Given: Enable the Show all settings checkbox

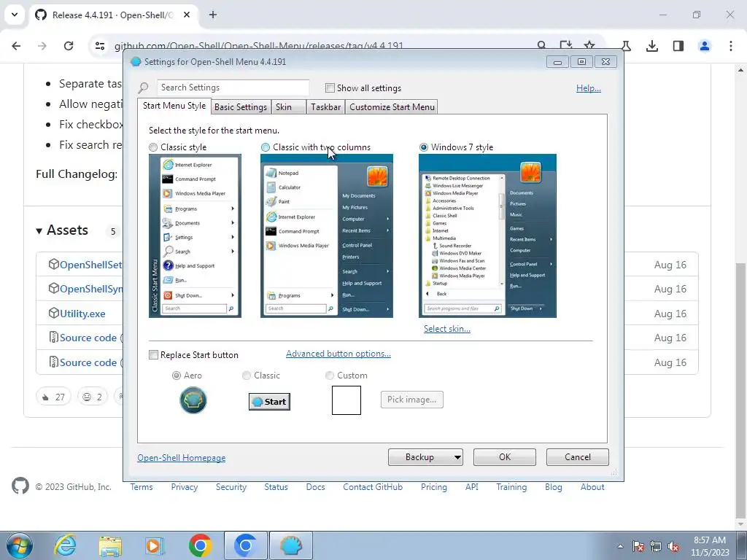Looking at the screenshot, I should pos(330,88).
